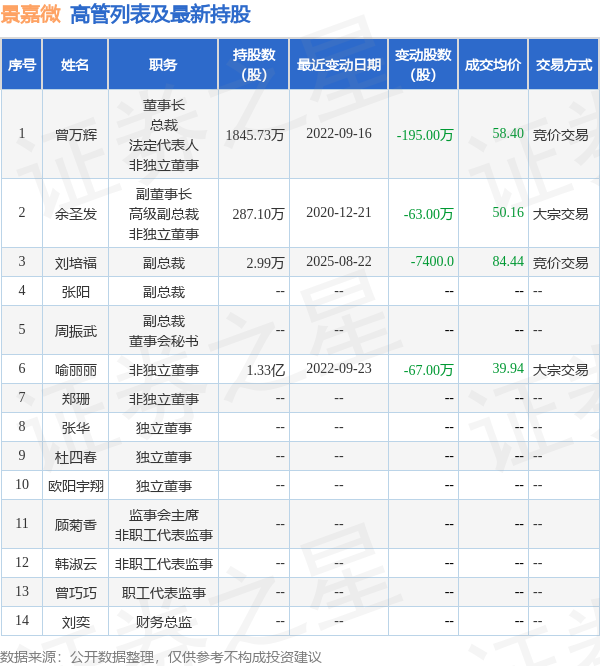600x666 pixels.
Task: Click the date 2022-09-23
Action: coord(339,368)
